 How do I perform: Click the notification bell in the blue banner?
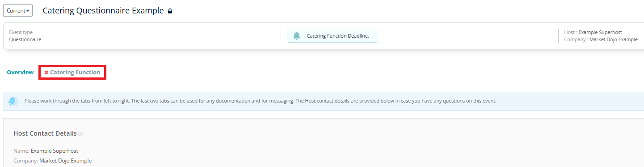coord(13,101)
